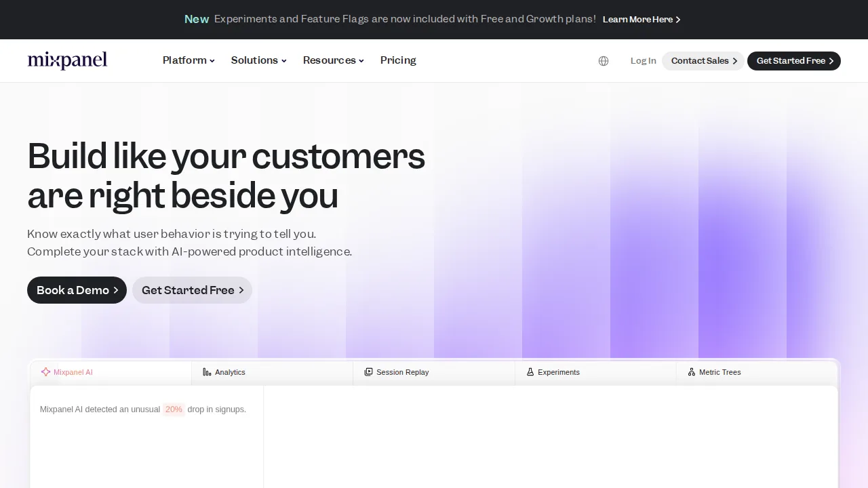Click Learn More Here in the banner
This screenshot has width=868, height=488.
(x=642, y=20)
